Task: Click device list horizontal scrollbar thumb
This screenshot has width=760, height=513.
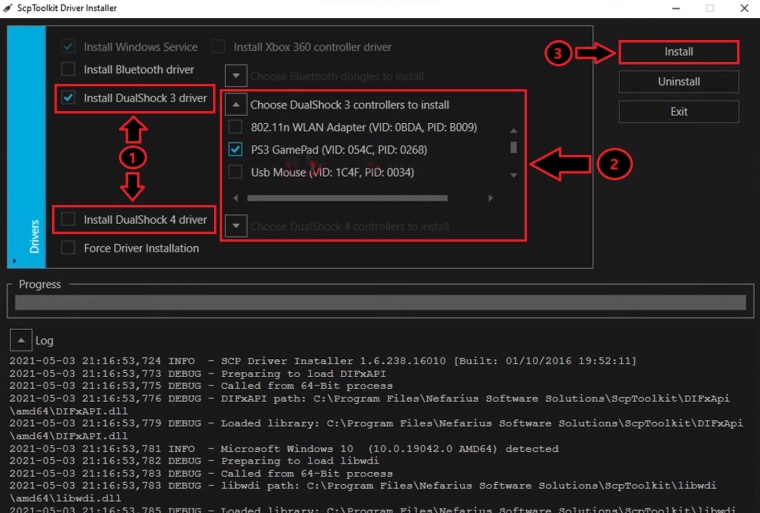Action: pos(347,198)
